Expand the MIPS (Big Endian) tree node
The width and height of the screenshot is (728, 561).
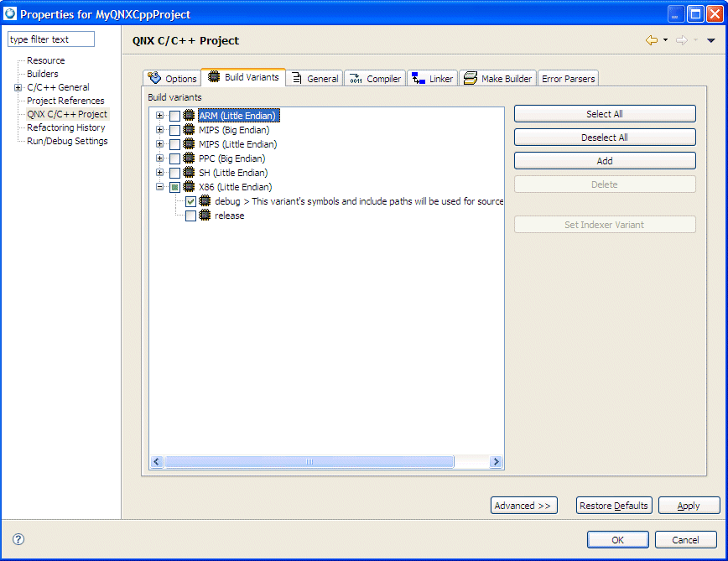click(x=159, y=129)
